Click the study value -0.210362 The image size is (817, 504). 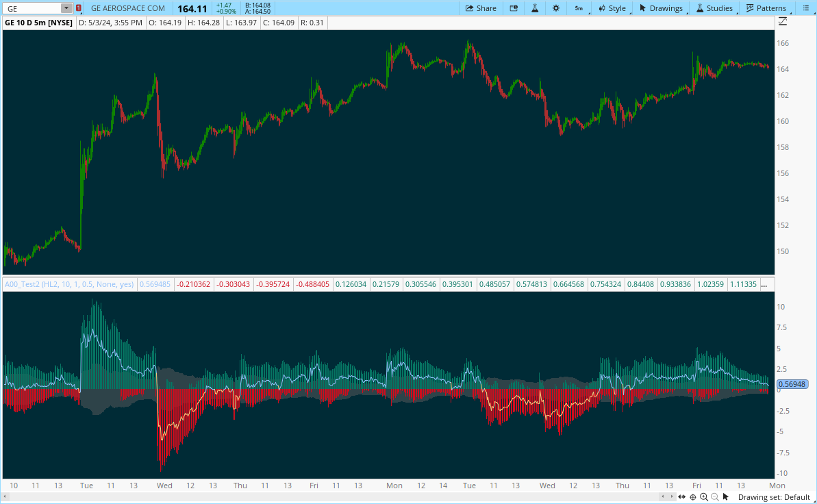pos(193,285)
